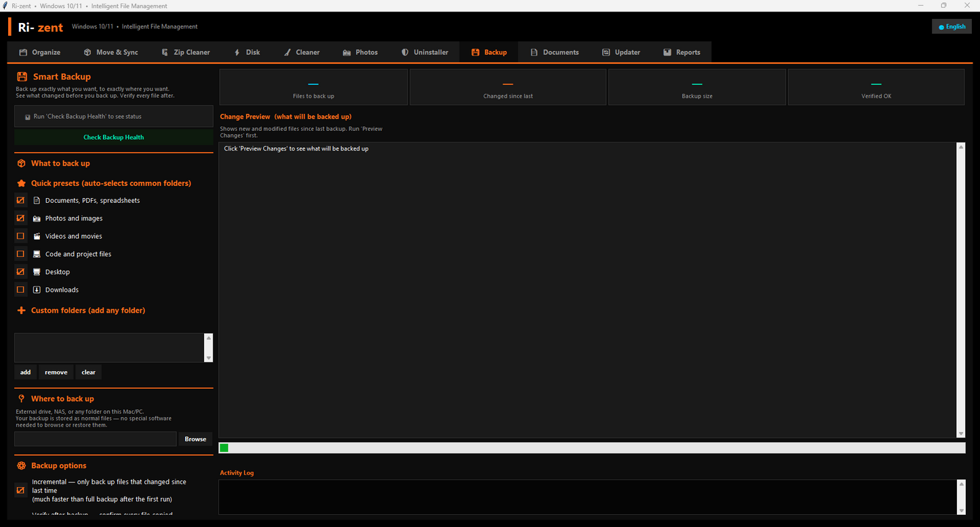Click the plus icon beside Custom folders
The height and width of the screenshot is (527, 980).
22,311
